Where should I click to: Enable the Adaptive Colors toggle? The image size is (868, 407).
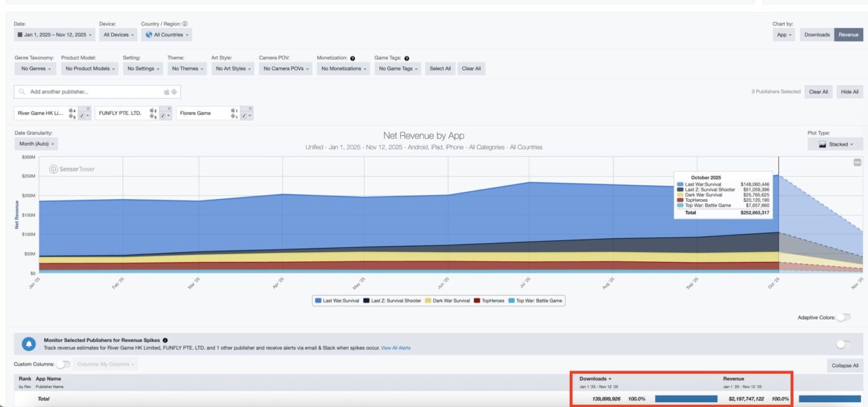843,317
